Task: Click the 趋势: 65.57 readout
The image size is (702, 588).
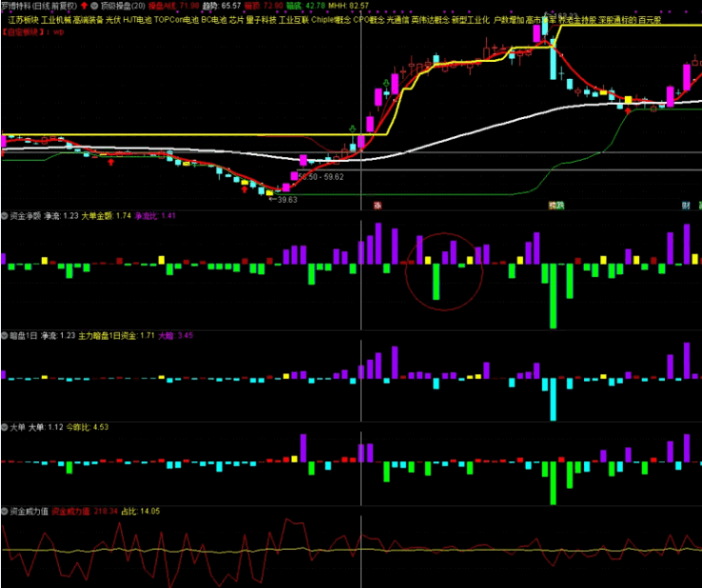Action: [222, 6]
